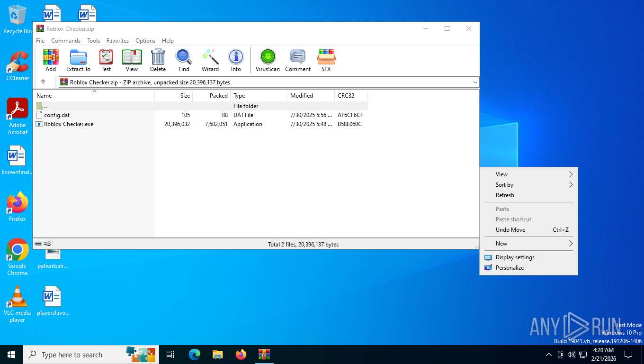Expand the Sort by submenu
This screenshot has width=644, height=364.
coord(528,185)
